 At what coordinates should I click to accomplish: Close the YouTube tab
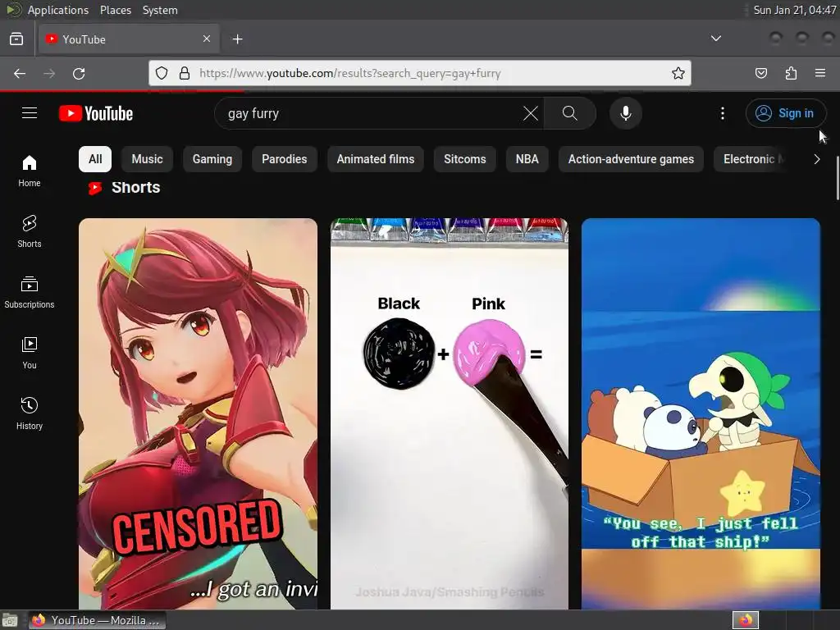click(207, 39)
